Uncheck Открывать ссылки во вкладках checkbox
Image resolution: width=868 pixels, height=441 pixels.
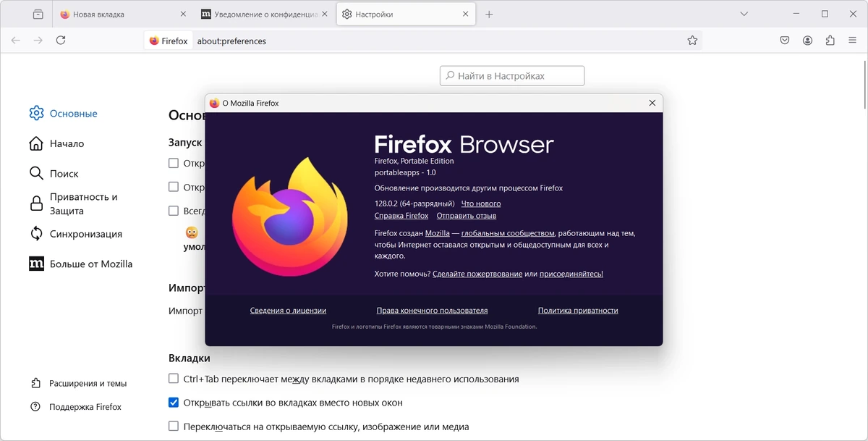pyautogui.click(x=174, y=402)
